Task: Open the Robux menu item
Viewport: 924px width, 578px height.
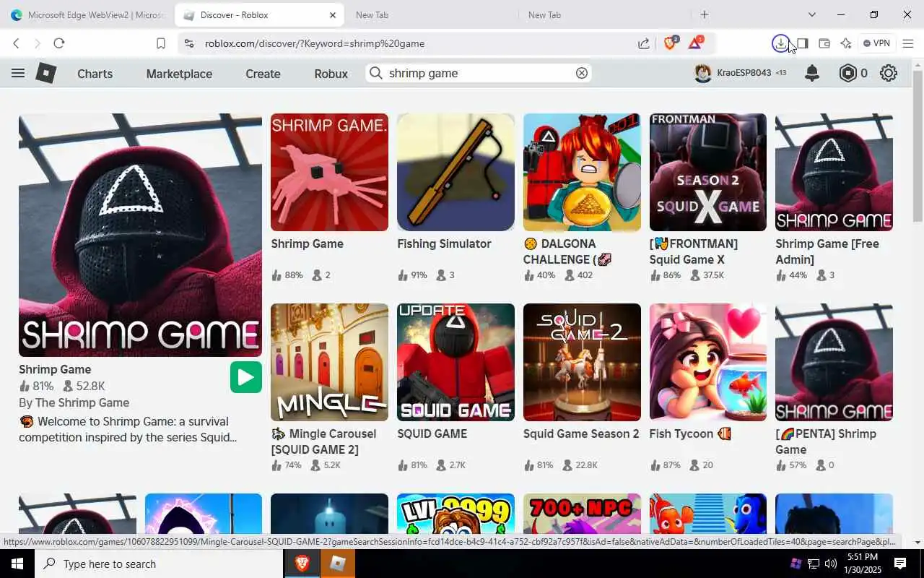Action: (331, 74)
